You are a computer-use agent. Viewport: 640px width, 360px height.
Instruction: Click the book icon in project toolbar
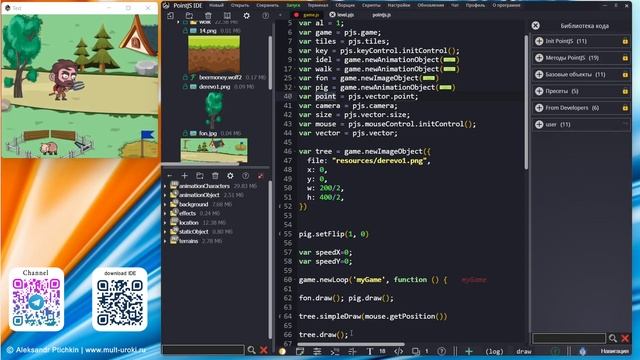click(x=227, y=16)
